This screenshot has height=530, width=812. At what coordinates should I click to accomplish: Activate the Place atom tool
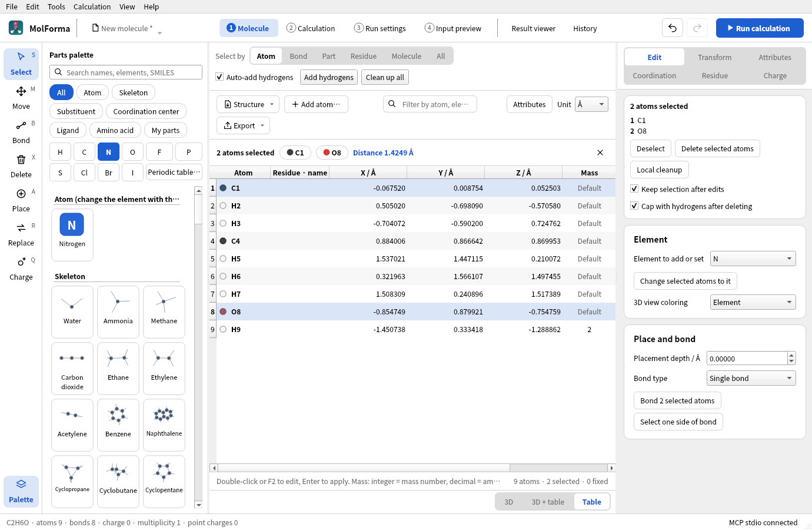tap(21, 200)
